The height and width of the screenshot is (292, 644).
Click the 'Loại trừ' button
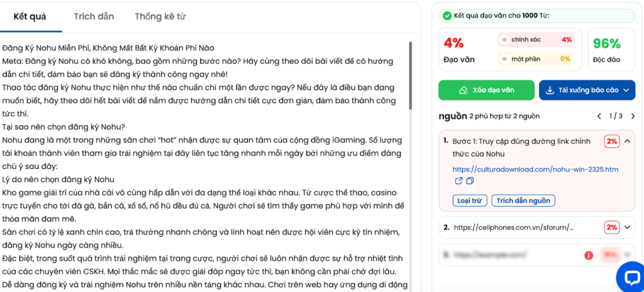point(469,201)
